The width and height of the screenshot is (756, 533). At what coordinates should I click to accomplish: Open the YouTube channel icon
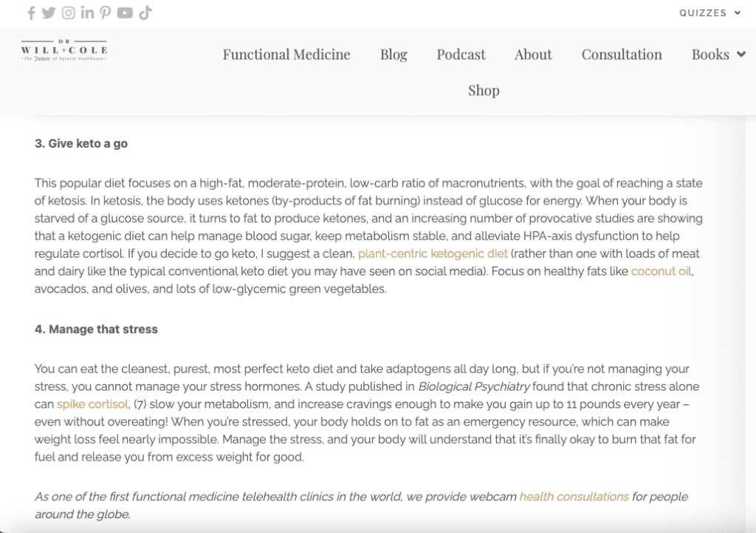click(x=125, y=13)
